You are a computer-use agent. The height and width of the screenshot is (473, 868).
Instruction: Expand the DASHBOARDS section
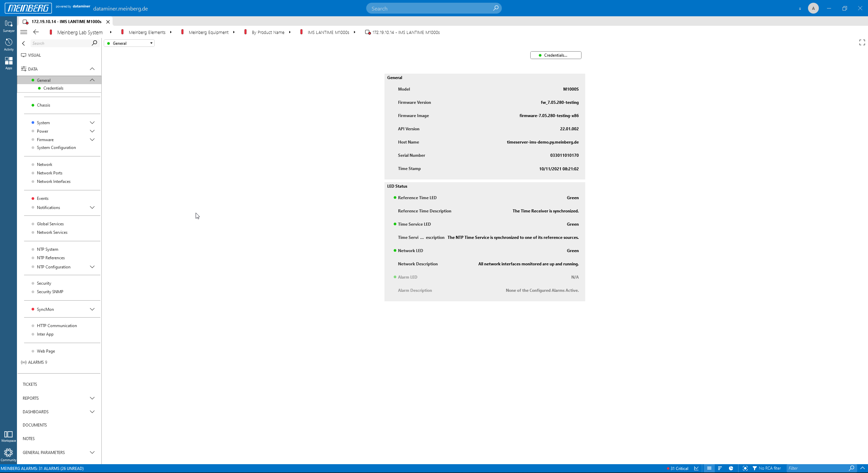pos(92,412)
